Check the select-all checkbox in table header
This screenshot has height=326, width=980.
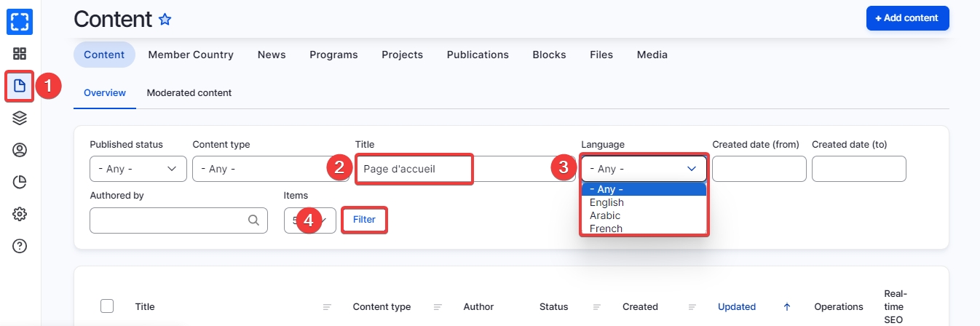pos(107,306)
